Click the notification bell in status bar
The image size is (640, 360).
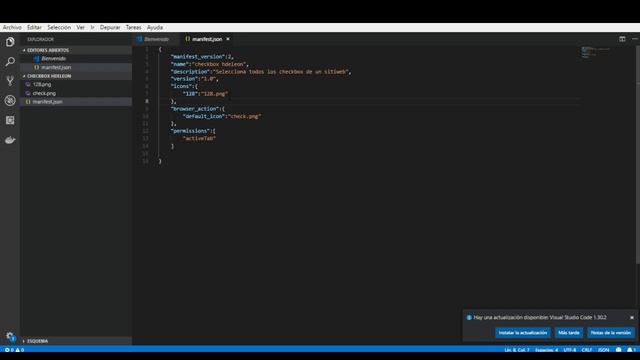click(x=631, y=350)
